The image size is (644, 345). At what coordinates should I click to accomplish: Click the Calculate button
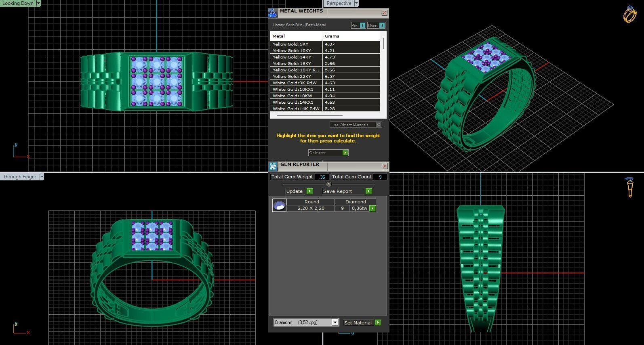(328, 153)
